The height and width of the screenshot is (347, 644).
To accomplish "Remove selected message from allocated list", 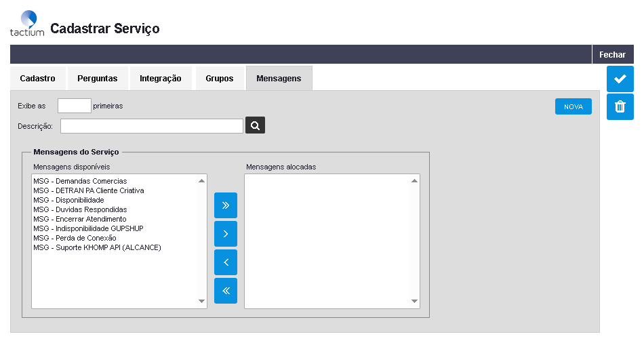I will pos(226,262).
